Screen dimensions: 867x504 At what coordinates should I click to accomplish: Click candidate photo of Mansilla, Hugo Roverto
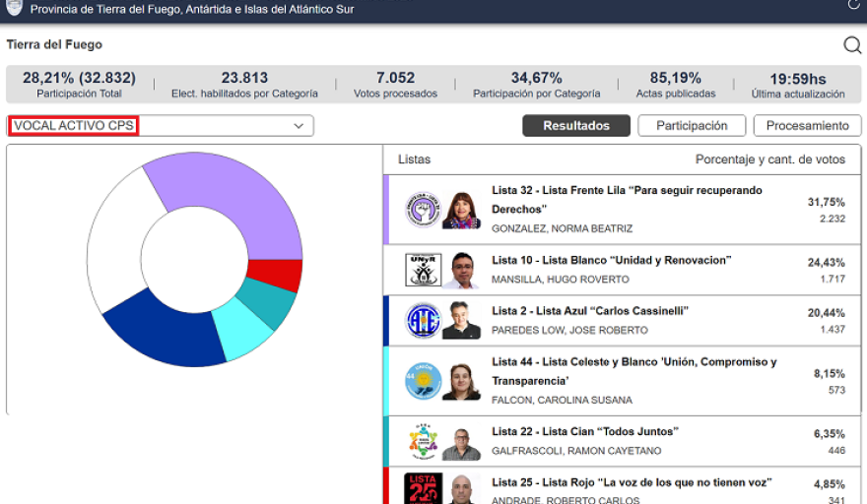click(461, 270)
